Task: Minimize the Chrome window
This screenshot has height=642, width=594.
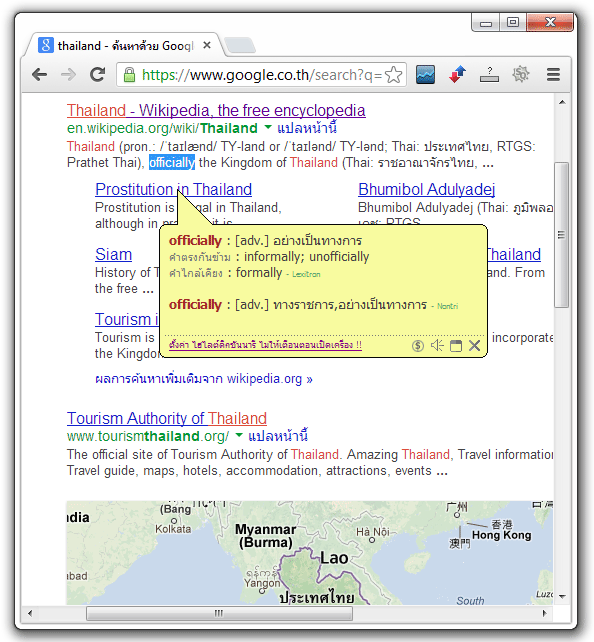Action: [x=486, y=23]
